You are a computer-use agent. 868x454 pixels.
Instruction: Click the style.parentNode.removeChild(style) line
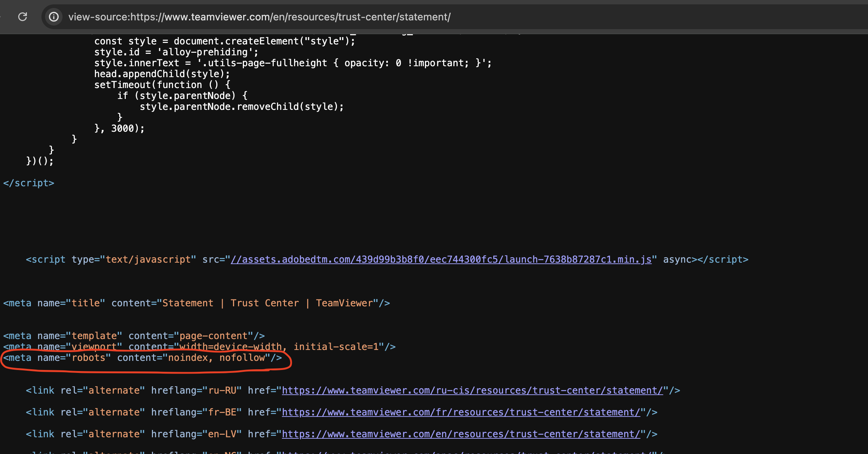point(242,107)
